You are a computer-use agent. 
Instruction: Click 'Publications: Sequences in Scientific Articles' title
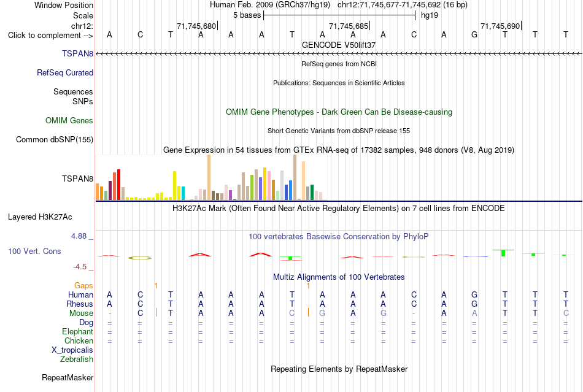[x=339, y=83]
